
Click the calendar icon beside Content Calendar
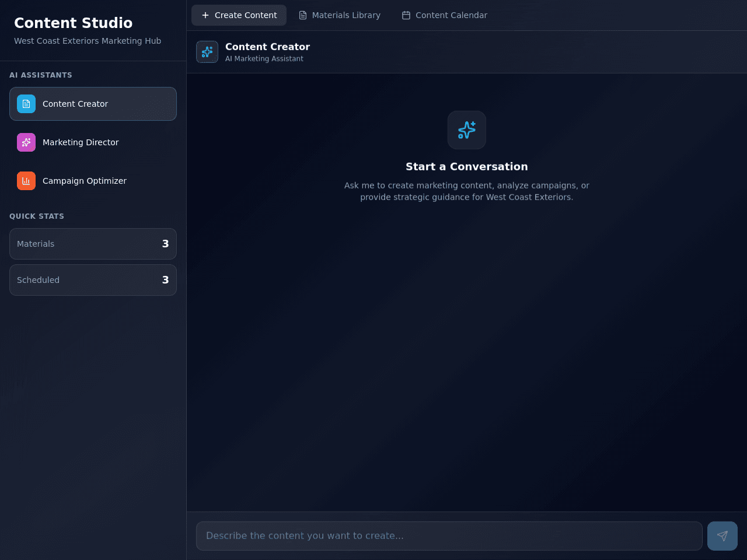[x=406, y=15]
